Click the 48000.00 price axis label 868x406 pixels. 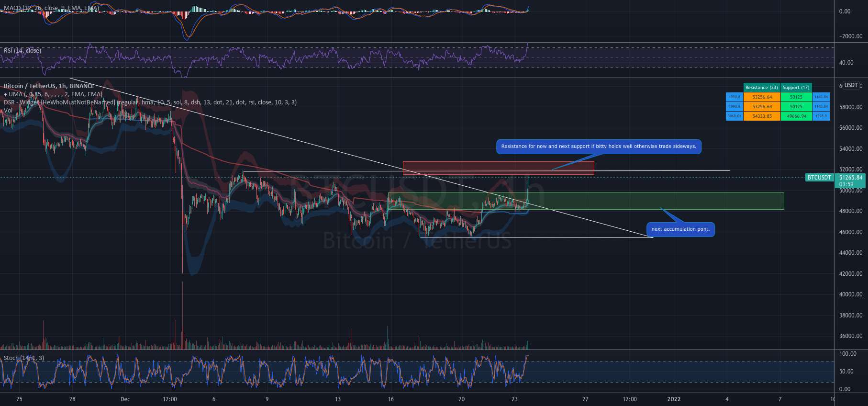pos(851,211)
